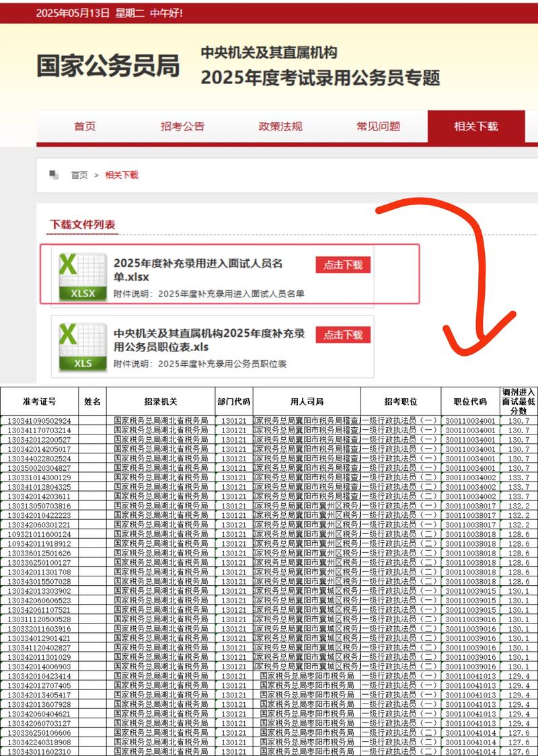Click 点击下载 for the recruitment position table

tap(344, 334)
